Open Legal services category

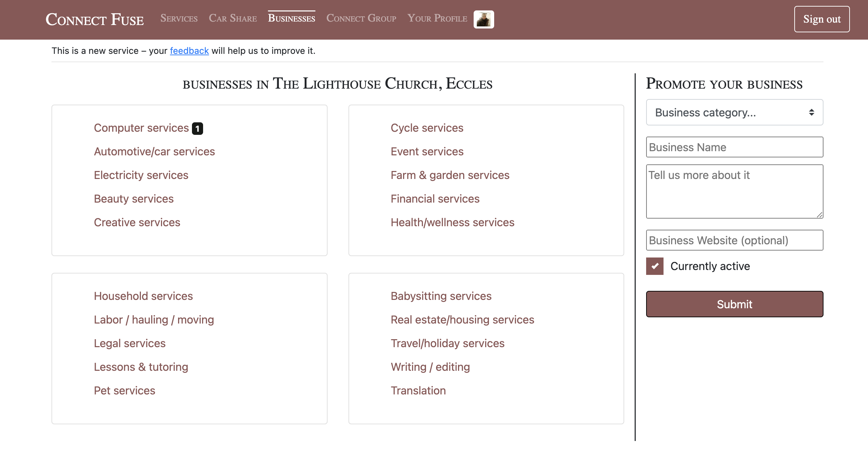coord(130,343)
